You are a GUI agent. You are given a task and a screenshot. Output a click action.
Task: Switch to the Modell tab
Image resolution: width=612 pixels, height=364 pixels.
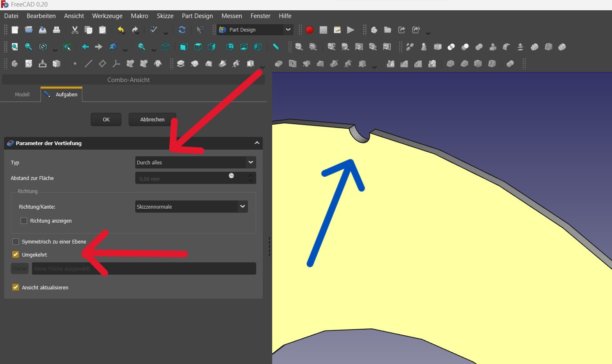click(22, 94)
